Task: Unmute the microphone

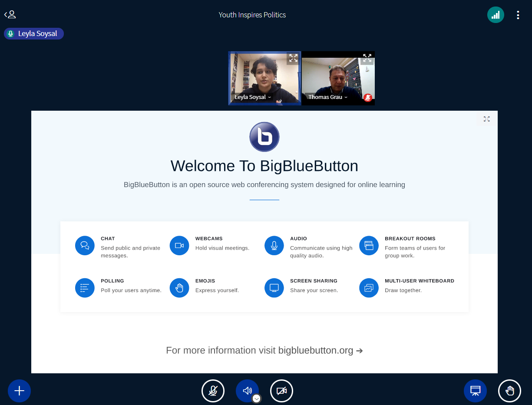Action: pos(213,391)
